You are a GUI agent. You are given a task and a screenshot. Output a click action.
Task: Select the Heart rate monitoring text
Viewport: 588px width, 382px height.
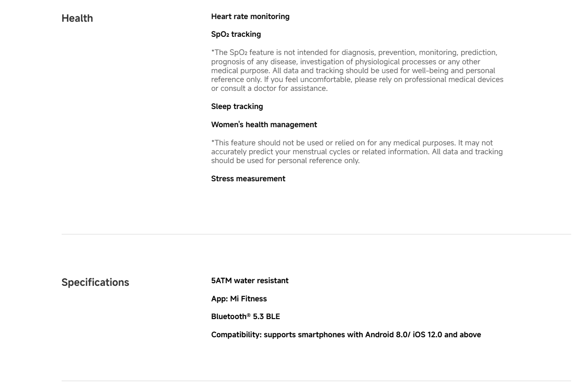tap(250, 16)
